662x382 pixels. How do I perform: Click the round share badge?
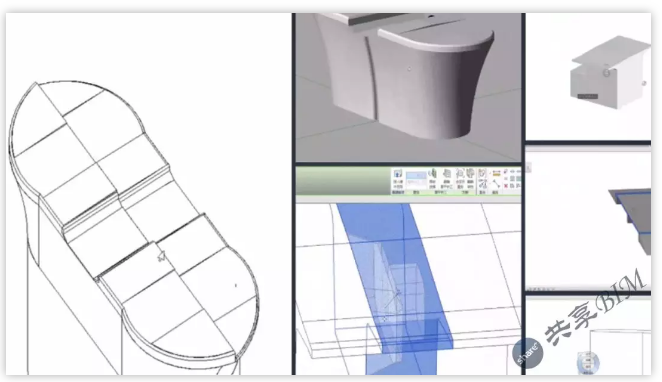point(528,353)
